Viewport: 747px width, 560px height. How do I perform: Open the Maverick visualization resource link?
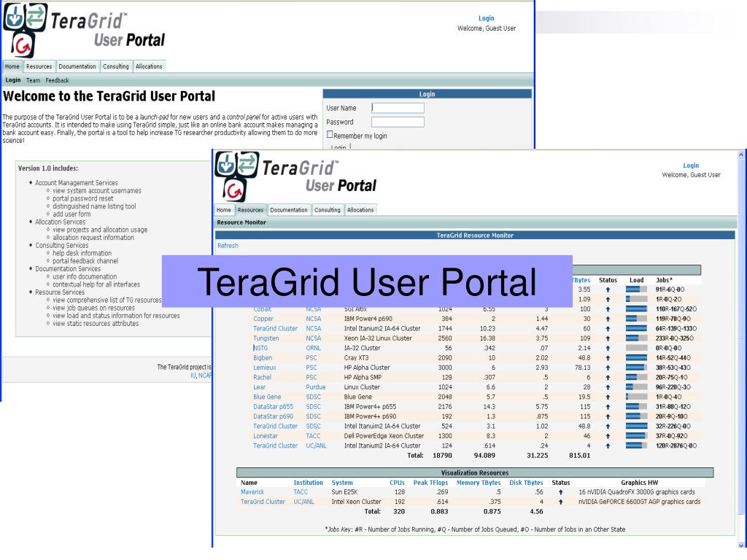[252, 492]
